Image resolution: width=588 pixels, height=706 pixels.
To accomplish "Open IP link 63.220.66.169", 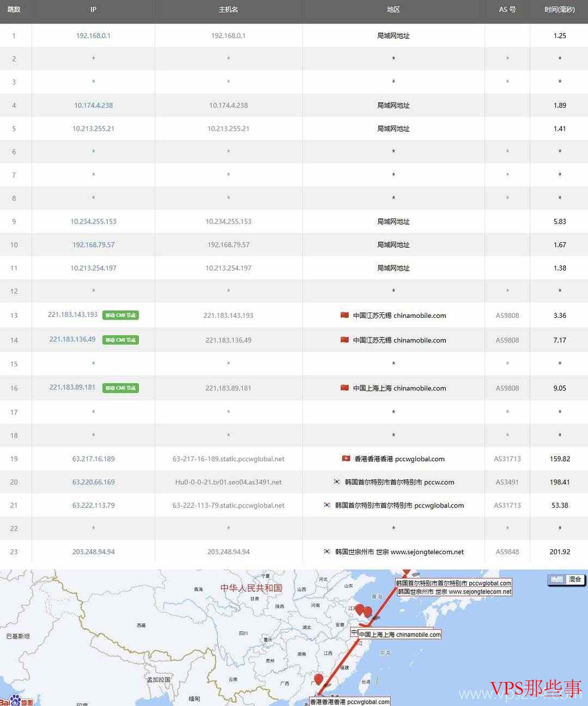I will [x=93, y=482].
